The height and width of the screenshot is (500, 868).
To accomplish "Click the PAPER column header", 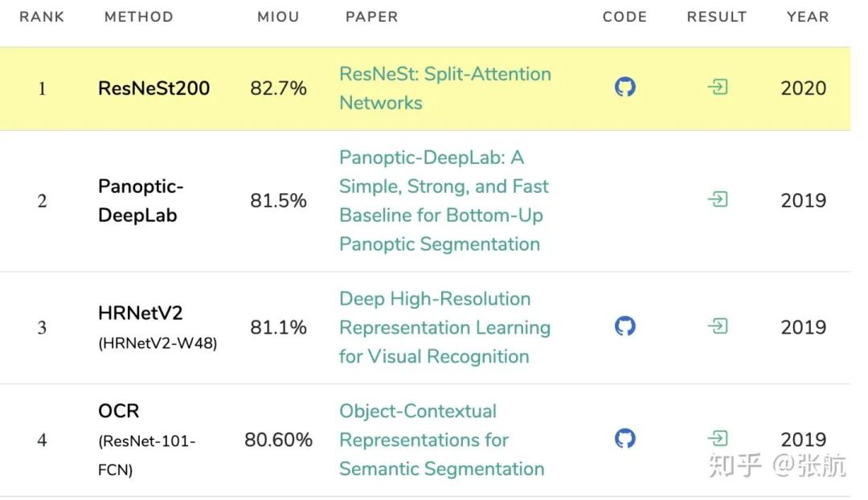I will 371,17.
